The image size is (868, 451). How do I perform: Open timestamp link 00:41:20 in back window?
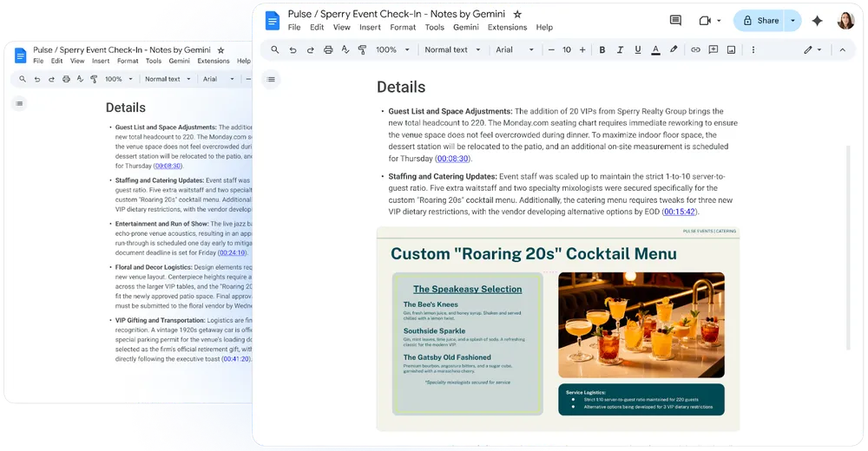coord(236,359)
